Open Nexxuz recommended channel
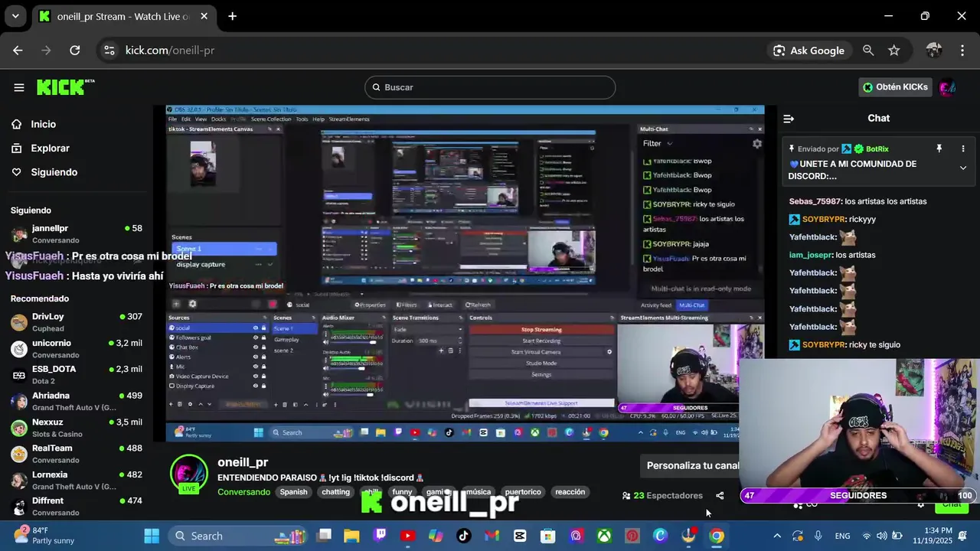The image size is (980, 551). [77, 428]
